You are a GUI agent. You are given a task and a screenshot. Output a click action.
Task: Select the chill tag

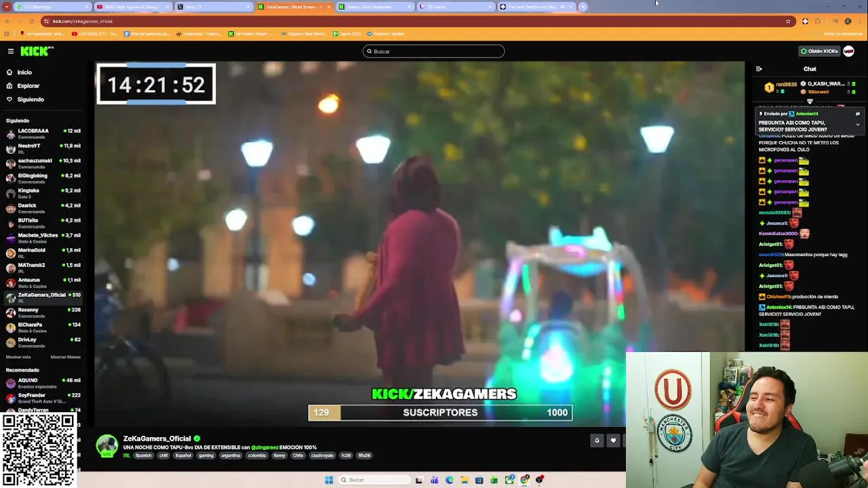pyautogui.click(x=163, y=455)
